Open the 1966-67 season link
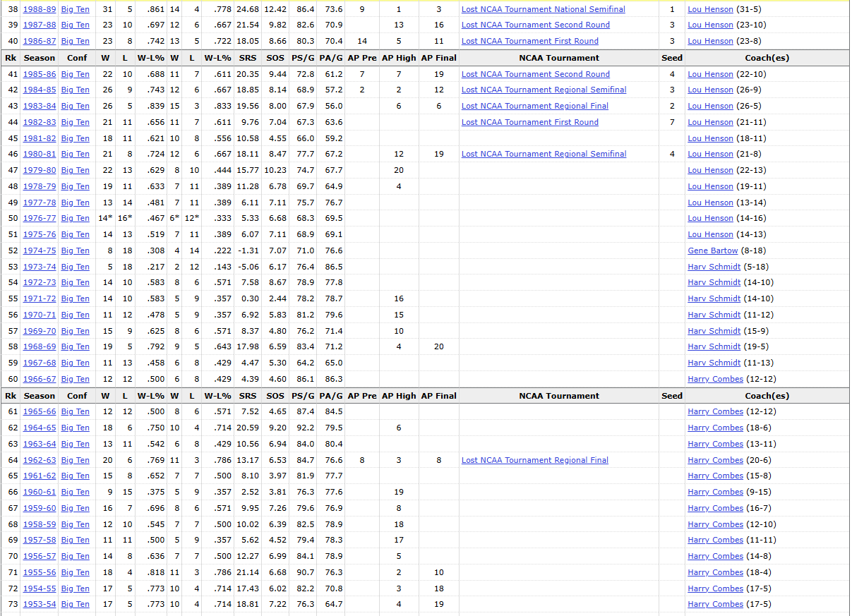 coord(40,379)
